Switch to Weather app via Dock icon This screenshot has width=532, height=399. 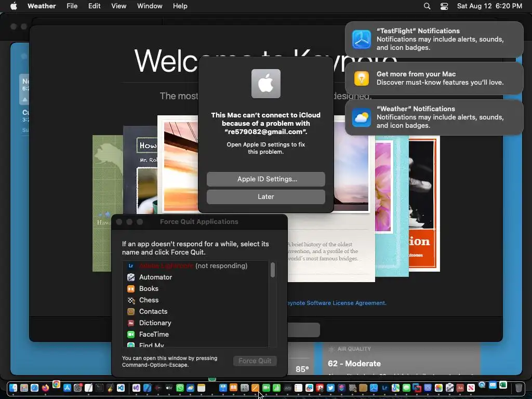pyautogui.click(x=190, y=388)
